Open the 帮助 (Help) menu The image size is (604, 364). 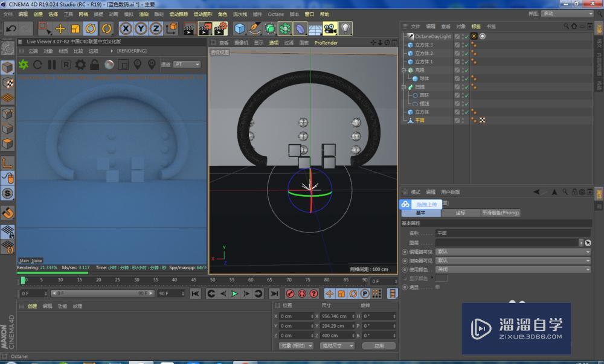point(325,14)
